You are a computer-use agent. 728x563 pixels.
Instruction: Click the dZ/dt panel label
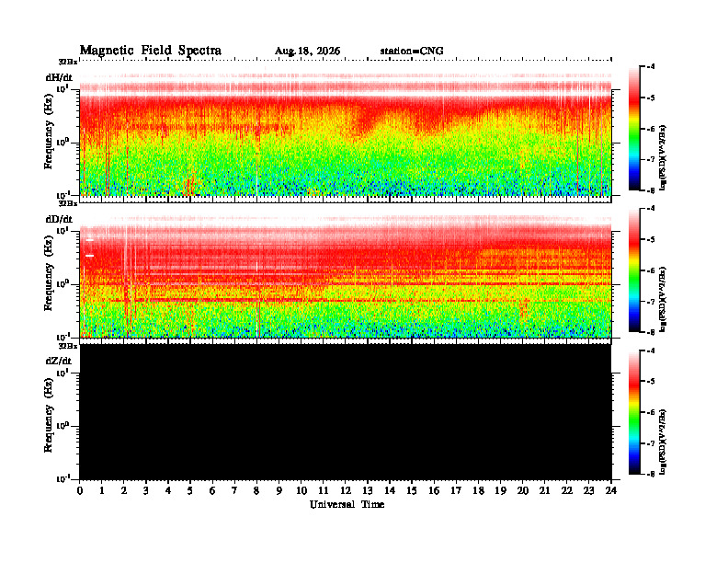[59, 361]
